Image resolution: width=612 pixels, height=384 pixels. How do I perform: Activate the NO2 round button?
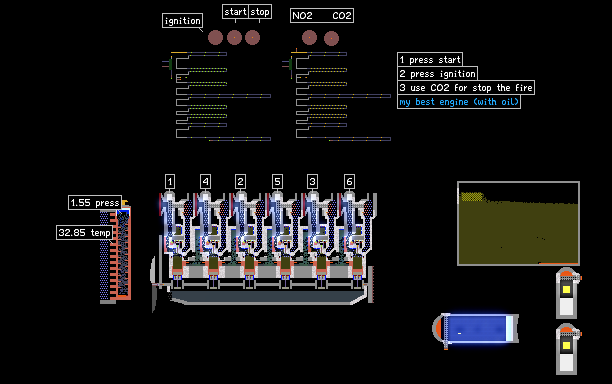[309, 37]
